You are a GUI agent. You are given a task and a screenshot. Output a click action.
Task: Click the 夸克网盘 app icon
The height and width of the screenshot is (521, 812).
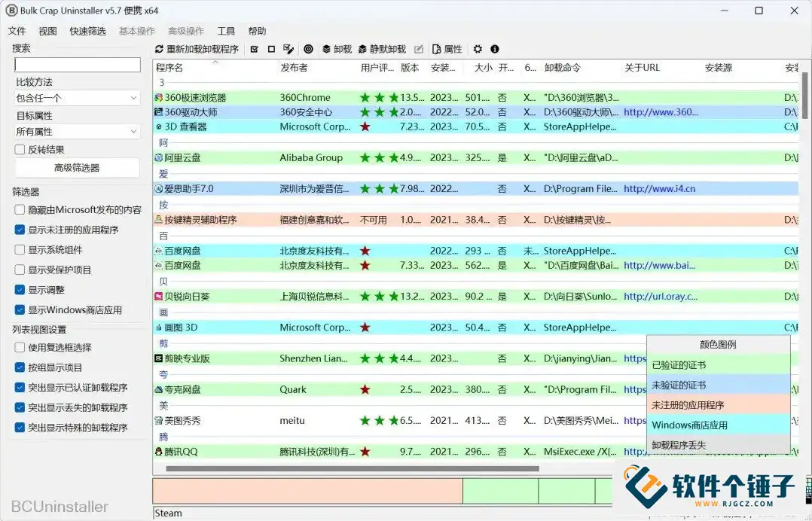(159, 389)
